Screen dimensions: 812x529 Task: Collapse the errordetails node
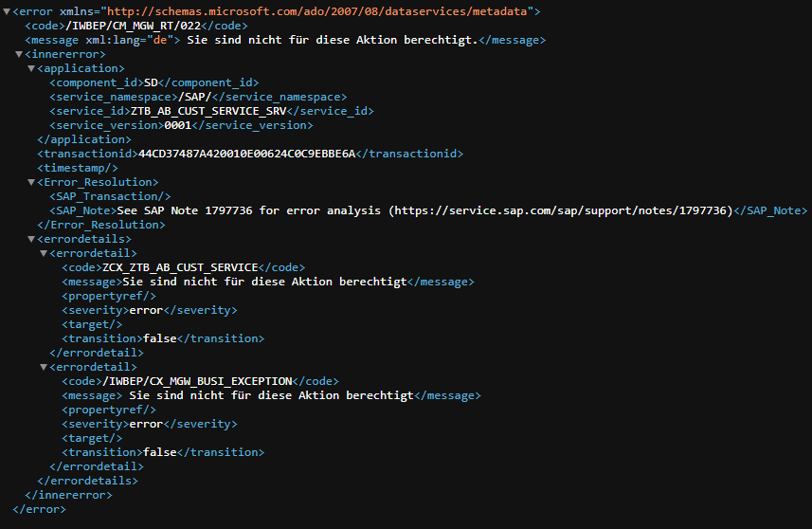tap(31, 239)
